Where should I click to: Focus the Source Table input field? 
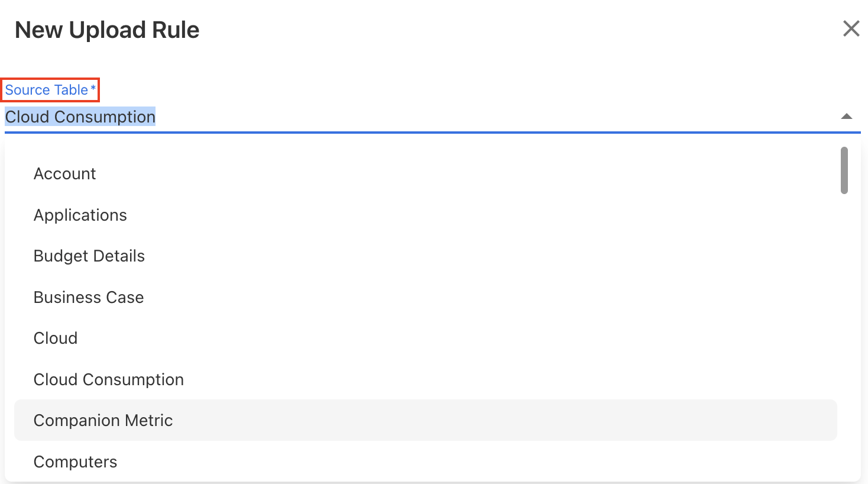click(414, 117)
